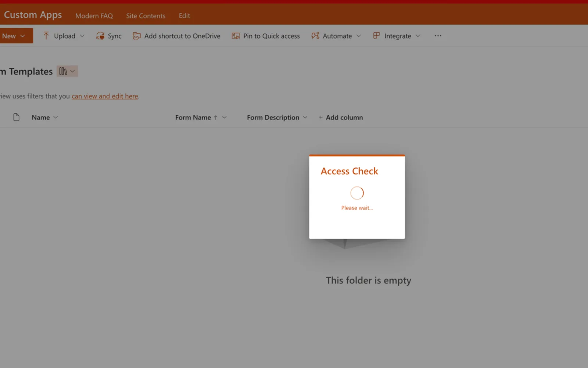The width and height of the screenshot is (588, 368).
Task: Click the Pin to Quick access label
Action: pyautogui.click(x=272, y=36)
